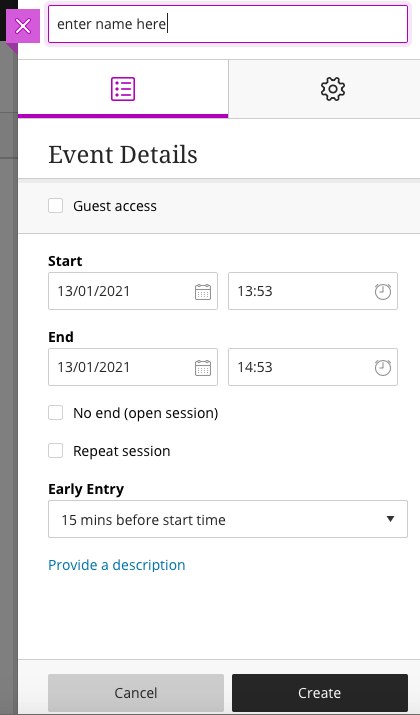Open the Start time clock icon
This screenshot has height=715, width=420.
point(383,291)
